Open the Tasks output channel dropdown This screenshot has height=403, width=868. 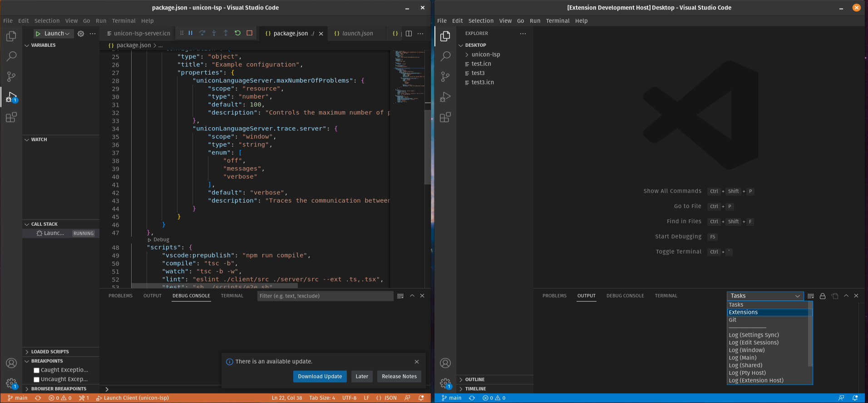(x=765, y=296)
